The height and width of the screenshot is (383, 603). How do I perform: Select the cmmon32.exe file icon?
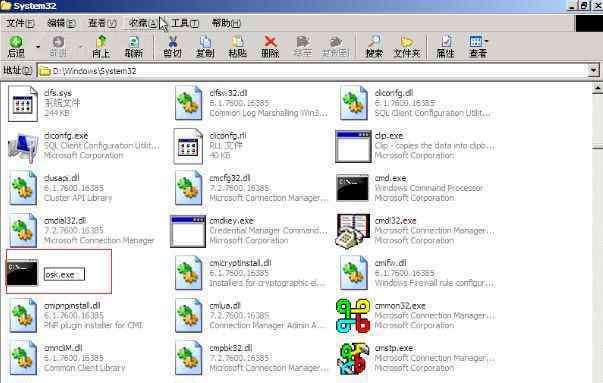pos(353,316)
